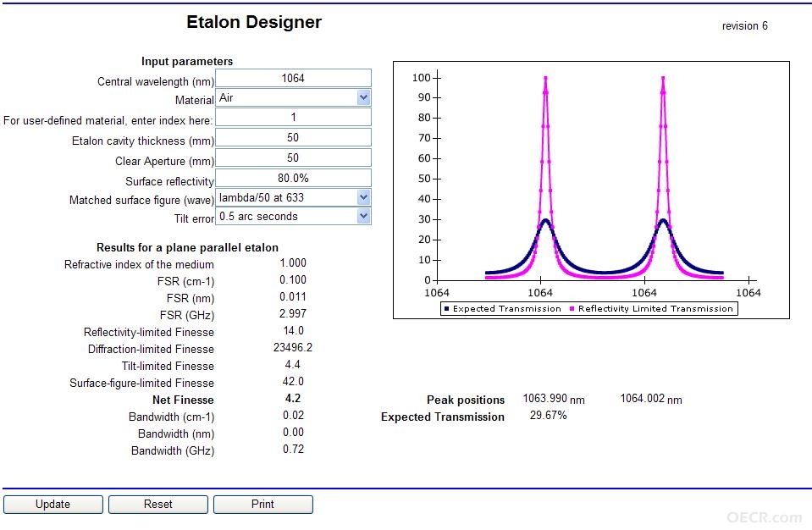Click the lambda/50 at 633 selection

coord(262,197)
